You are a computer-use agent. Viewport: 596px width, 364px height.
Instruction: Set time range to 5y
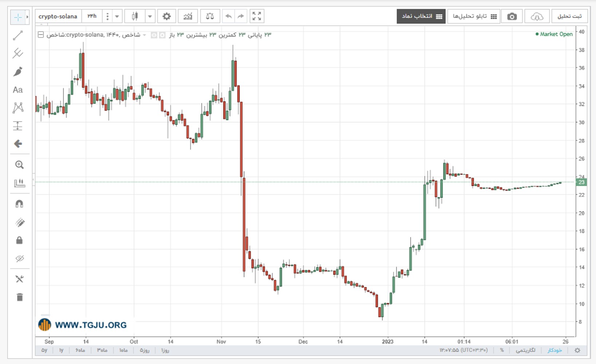44,350
